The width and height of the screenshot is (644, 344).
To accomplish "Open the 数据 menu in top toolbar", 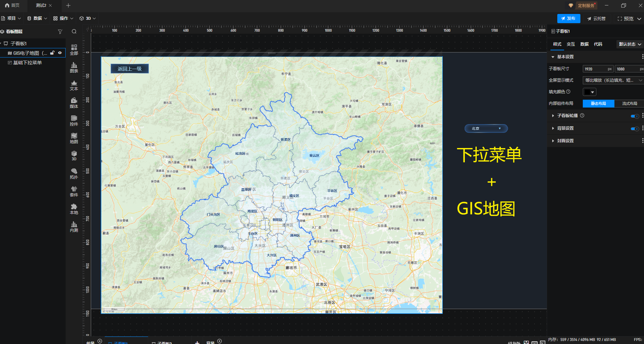I will [37, 18].
